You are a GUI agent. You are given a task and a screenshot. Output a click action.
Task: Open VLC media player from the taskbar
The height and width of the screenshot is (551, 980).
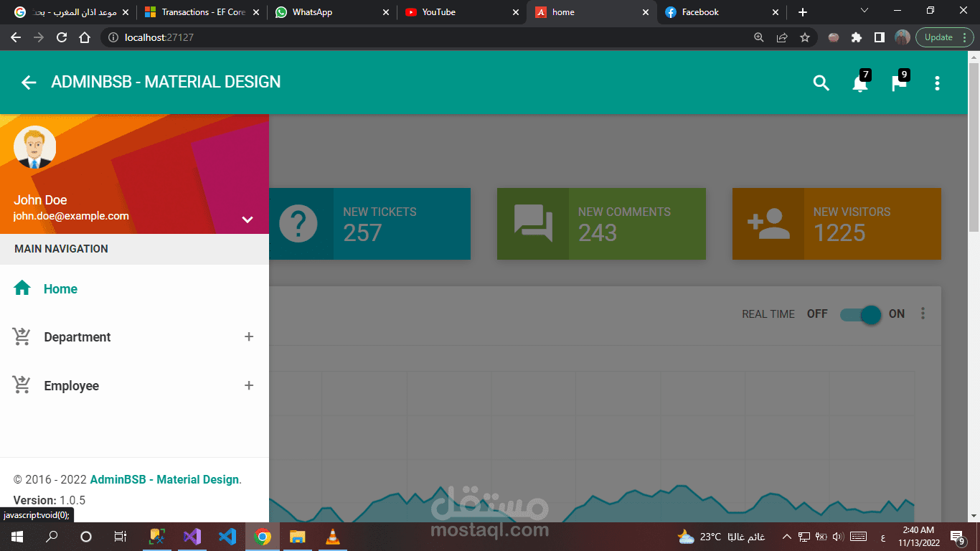point(332,537)
